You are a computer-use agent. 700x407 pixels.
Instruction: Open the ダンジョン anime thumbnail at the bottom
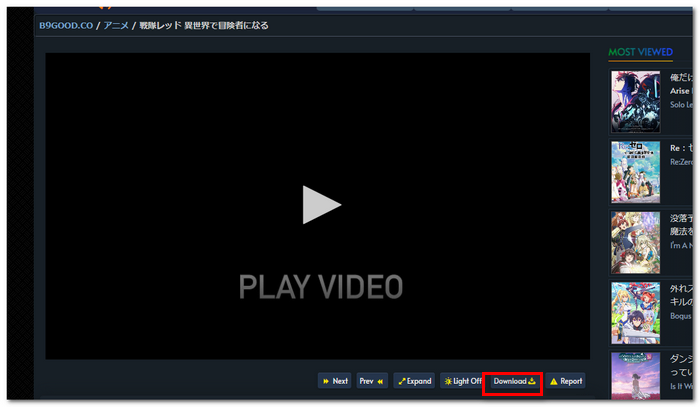pyautogui.click(x=636, y=376)
